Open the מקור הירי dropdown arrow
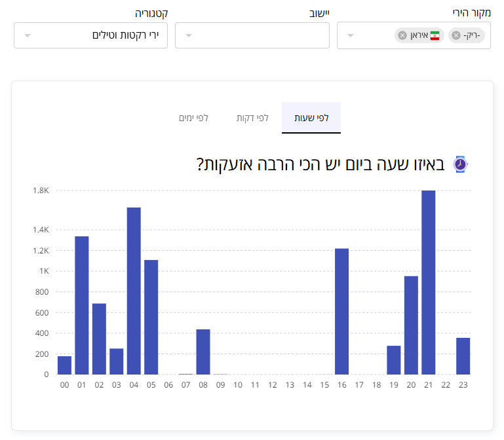The image size is (504, 440). (x=351, y=35)
